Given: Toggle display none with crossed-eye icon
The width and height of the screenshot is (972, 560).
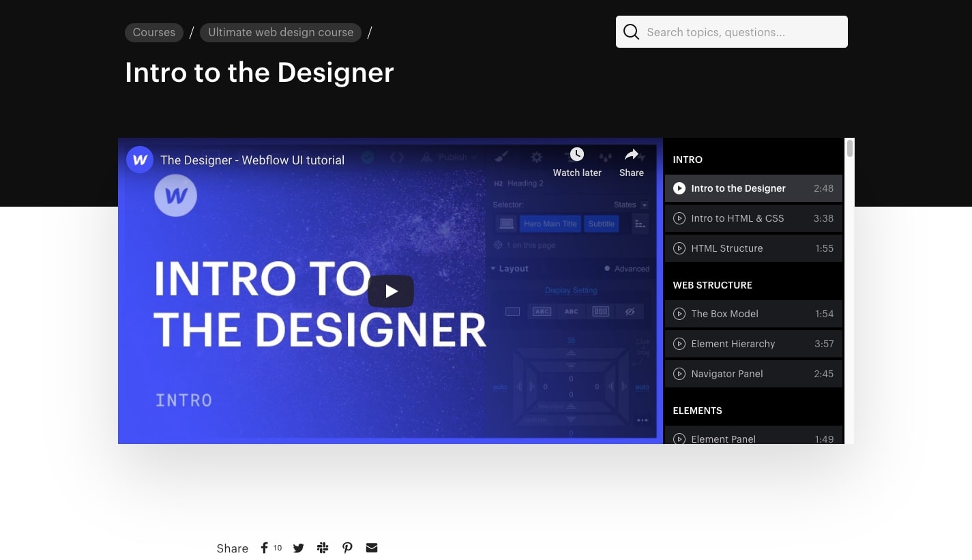Looking at the screenshot, I should click(x=629, y=311).
